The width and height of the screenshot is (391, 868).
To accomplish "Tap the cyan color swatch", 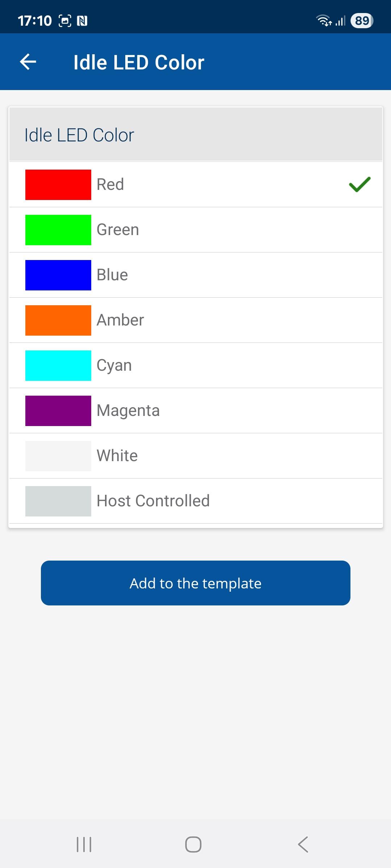I will [58, 365].
